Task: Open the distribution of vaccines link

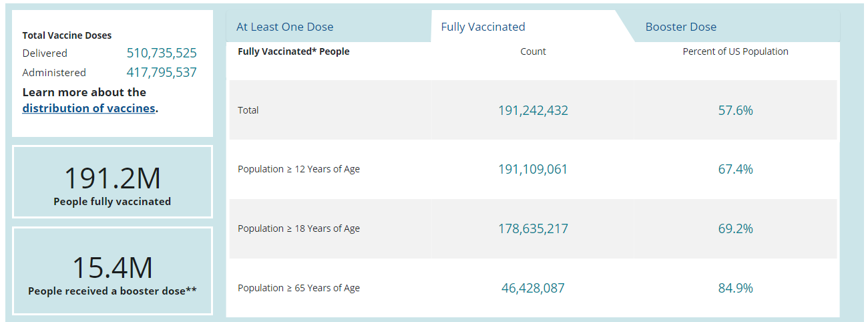Action: pyautogui.click(x=88, y=108)
